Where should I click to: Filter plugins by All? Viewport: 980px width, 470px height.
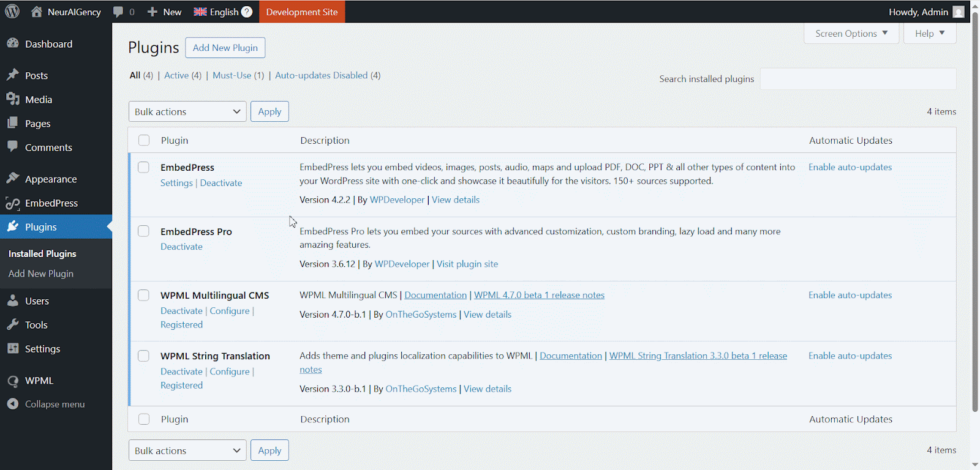click(135, 75)
